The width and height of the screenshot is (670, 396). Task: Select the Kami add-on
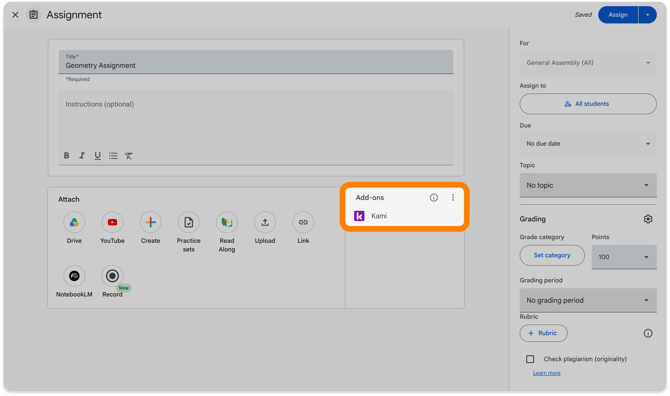tap(370, 216)
